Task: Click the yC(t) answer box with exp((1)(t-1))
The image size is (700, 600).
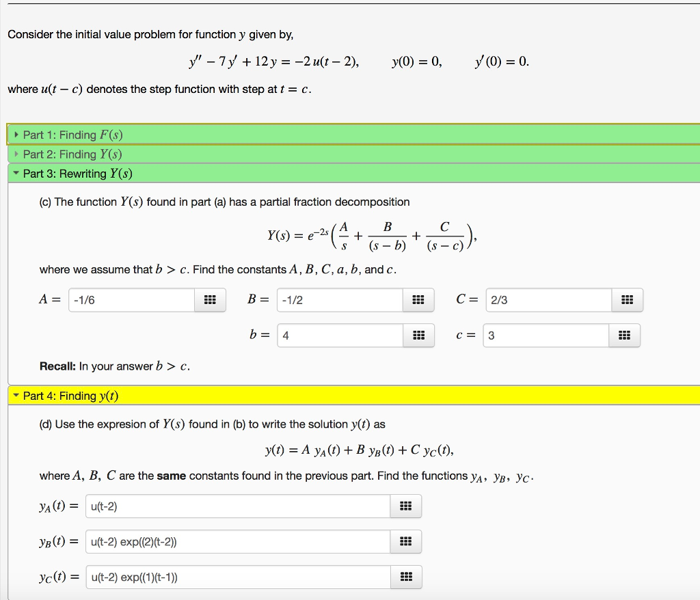Action: 236,576
